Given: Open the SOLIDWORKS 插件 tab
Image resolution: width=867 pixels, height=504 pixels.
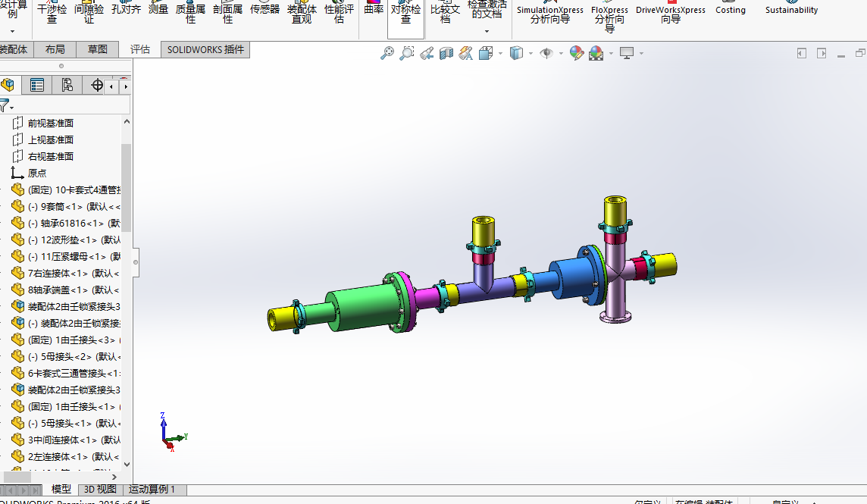Looking at the screenshot, I should [205, 49].
